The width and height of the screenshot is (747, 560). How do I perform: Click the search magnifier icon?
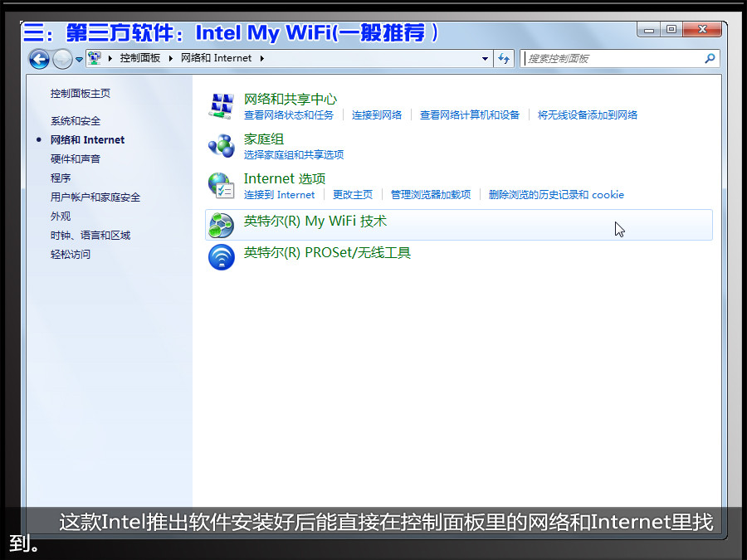710,59
